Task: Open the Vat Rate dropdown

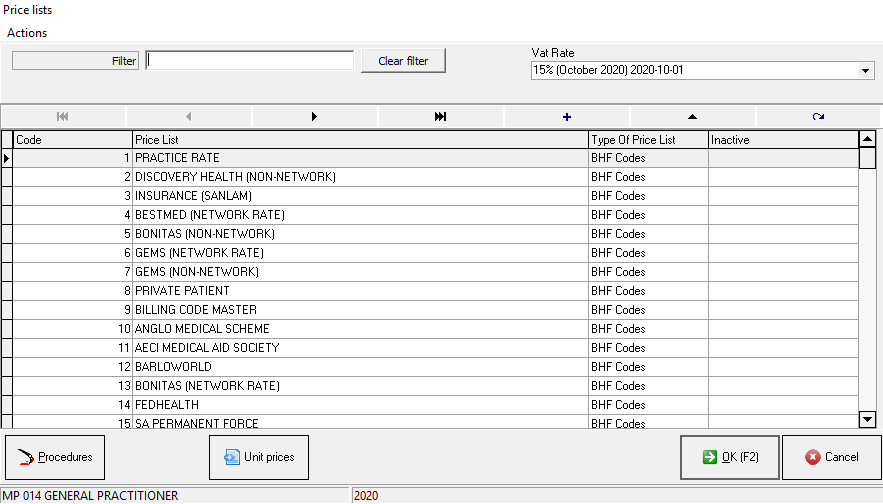Action: tap(866, 70)
